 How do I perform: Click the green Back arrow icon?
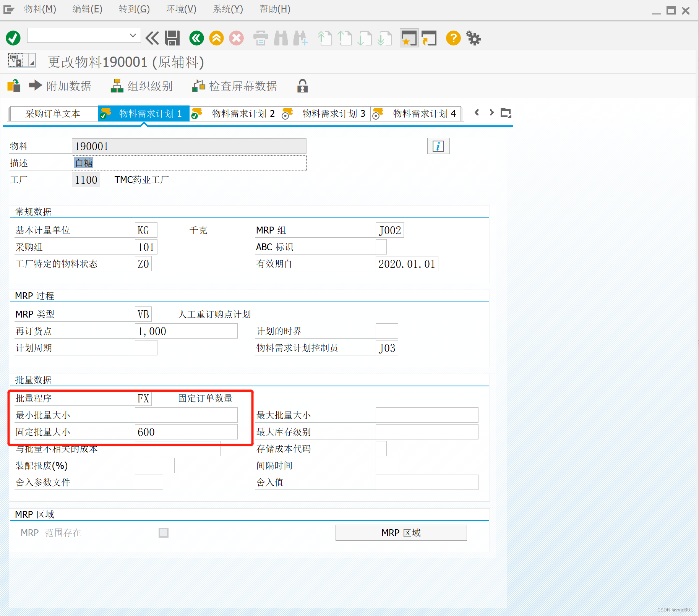tap(197, 38)
